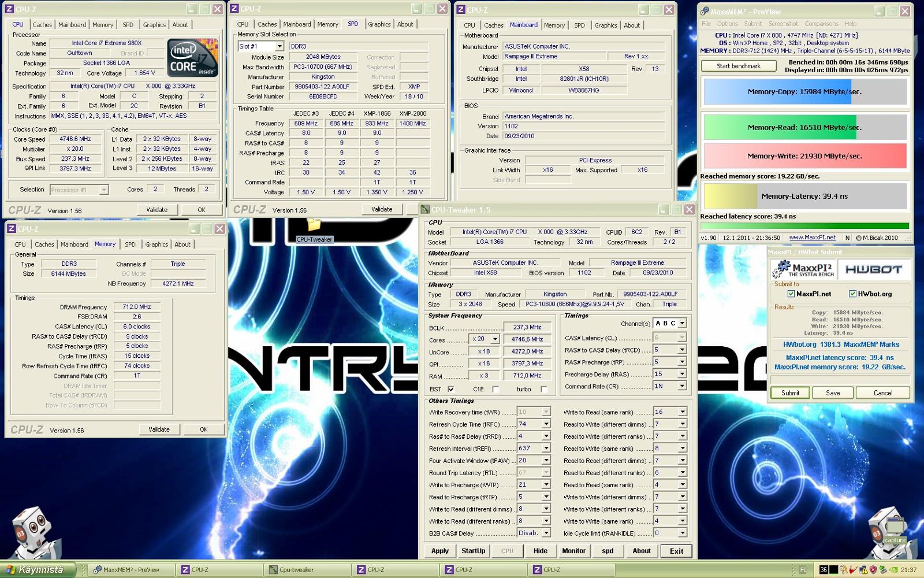Click the Save button in Submit window
Screen dimensions: 924x578
coord(833,393)
